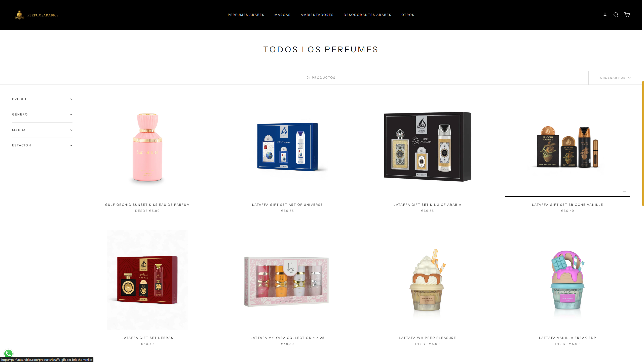The image size is (644, 362).
Task: Open the search magnifier icon
Action: pos(616,15)
